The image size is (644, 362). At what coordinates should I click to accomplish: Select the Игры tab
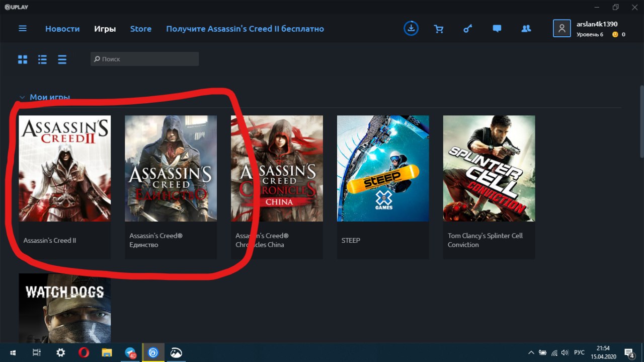105,29
